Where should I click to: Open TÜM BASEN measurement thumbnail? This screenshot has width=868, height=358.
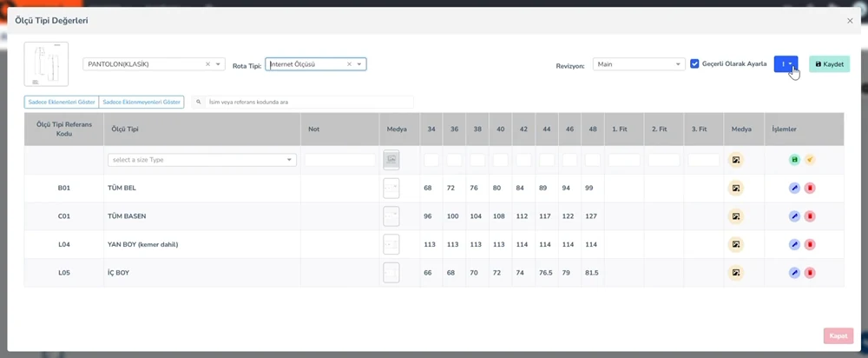click(391, 216)
